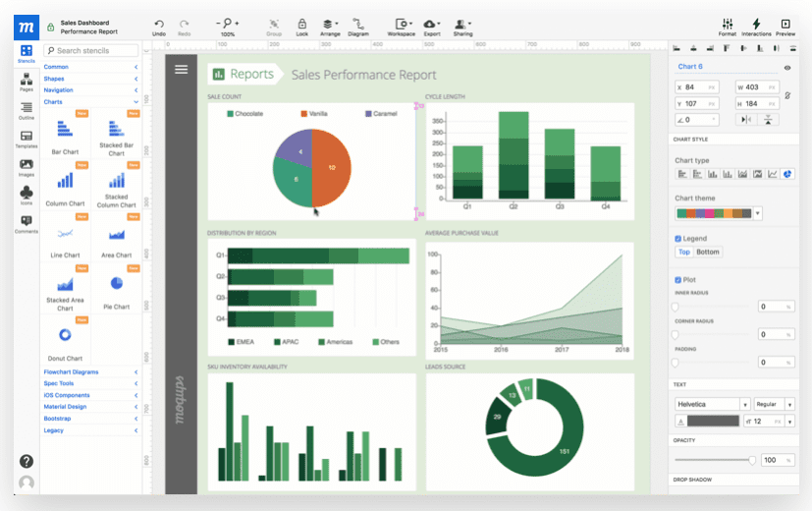Screen dimensions: 812x511
Task: Set legend position to Top
Action: coord(684,252)
